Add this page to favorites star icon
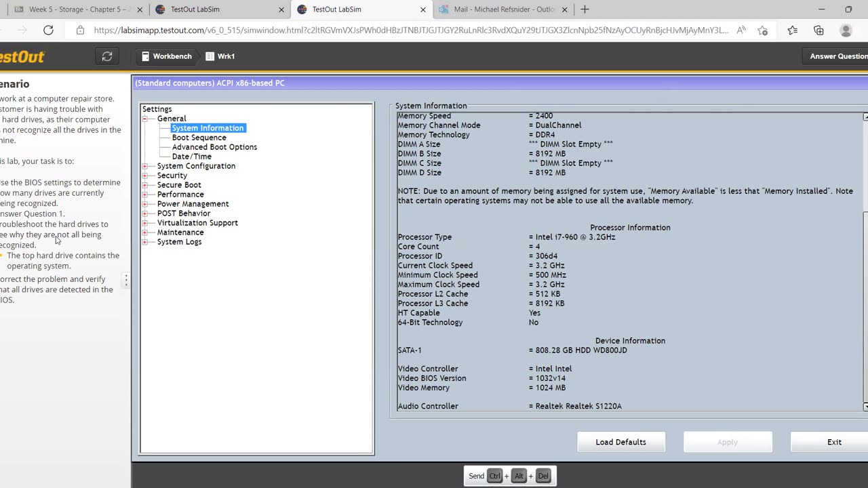Screen dimensions: 868x488 [x=763, y=30]
